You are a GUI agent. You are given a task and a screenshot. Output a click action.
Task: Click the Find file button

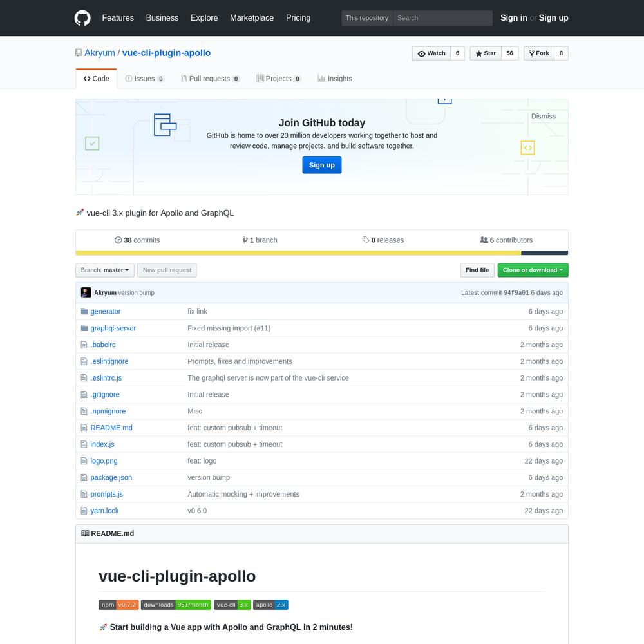pyautogui.click(x=477, y=270)
